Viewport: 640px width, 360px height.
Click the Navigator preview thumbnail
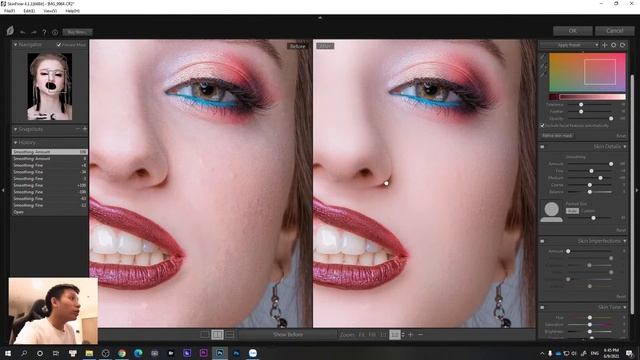click(50, 86)
